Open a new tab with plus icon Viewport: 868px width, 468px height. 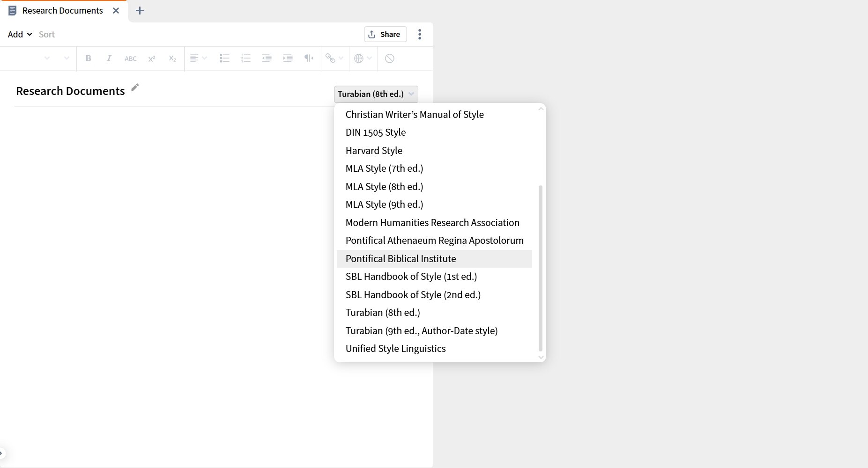click(x=140, y=10)
